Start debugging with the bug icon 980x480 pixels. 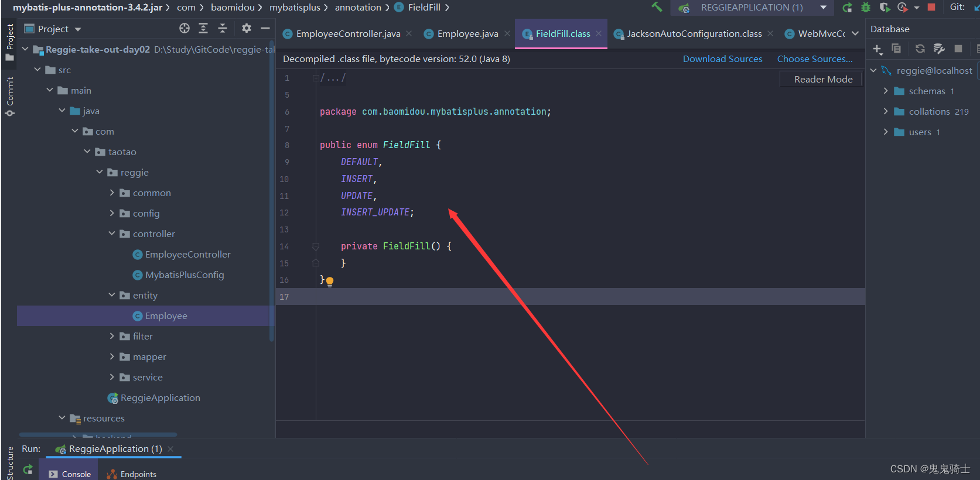coord(866,8)
